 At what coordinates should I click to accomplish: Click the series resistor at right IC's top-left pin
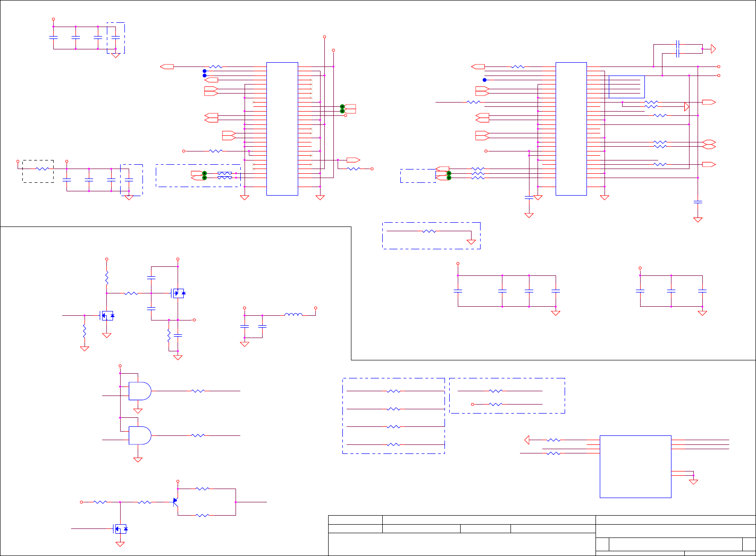click(518, 67)
